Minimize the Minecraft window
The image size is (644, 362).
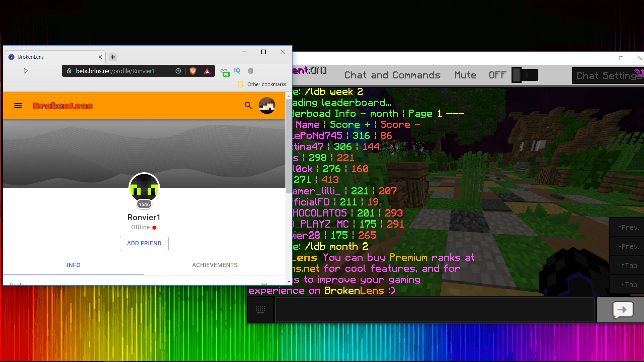point(602,58)
